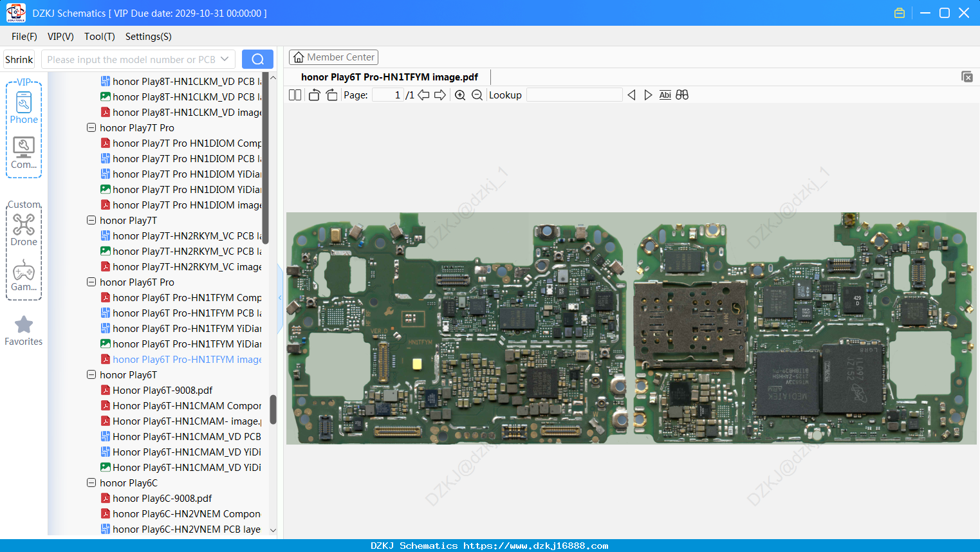This screenshot has height=552, width=980.
Task: Open Honor Play6T-HN1CMAM_VD PCB file
Action: pyautogui.click(x=181, y=437)
